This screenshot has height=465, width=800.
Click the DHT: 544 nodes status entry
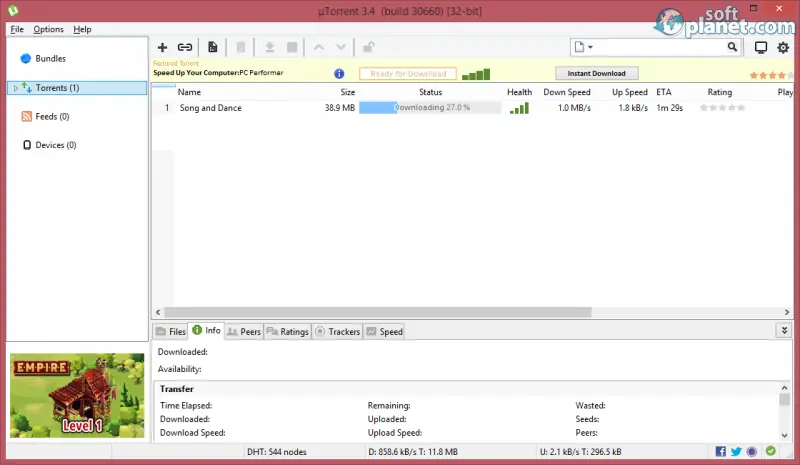click(277, 452)
